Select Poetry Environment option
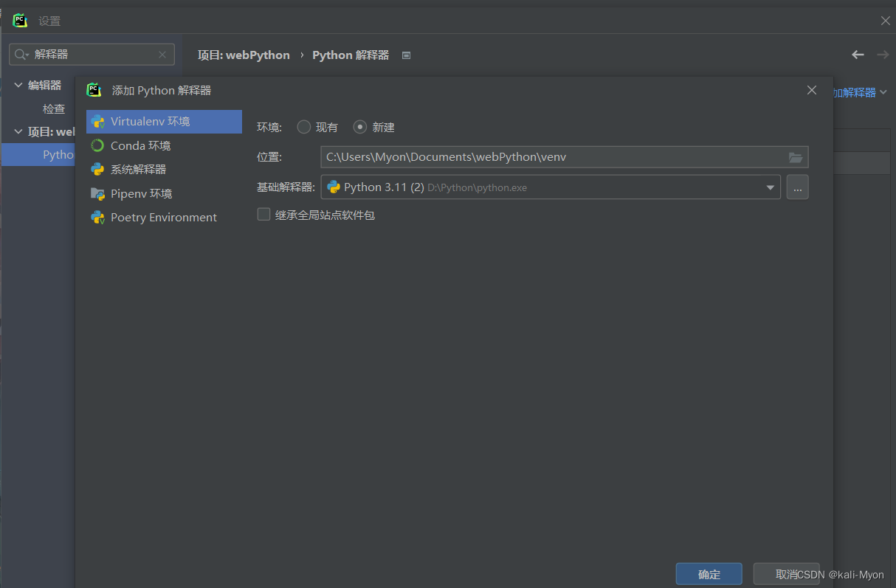Screen dimensions: 896x588 tap(164, 217)
